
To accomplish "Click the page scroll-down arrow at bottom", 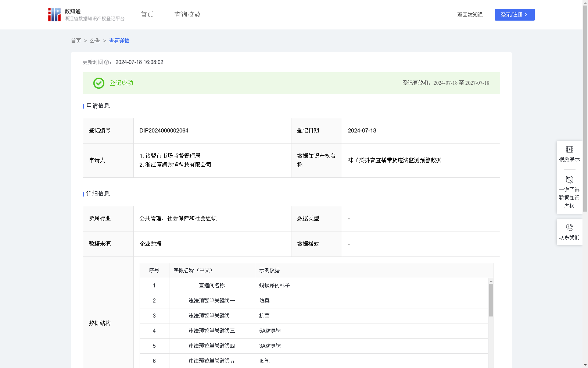I will pos(585,365).
